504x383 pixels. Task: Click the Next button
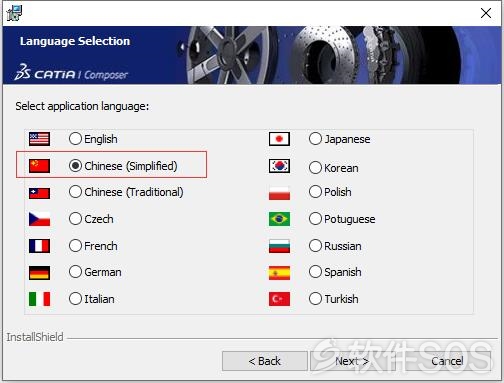[353, 361]
